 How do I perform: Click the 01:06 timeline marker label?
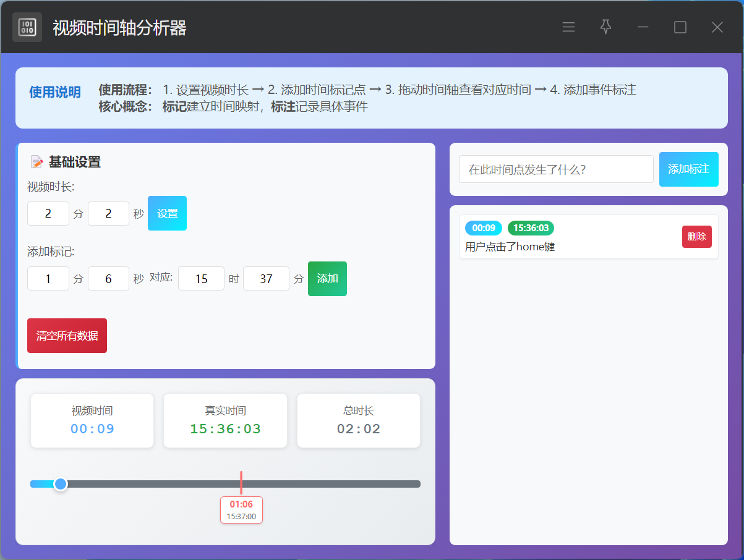tap(241, 509)
